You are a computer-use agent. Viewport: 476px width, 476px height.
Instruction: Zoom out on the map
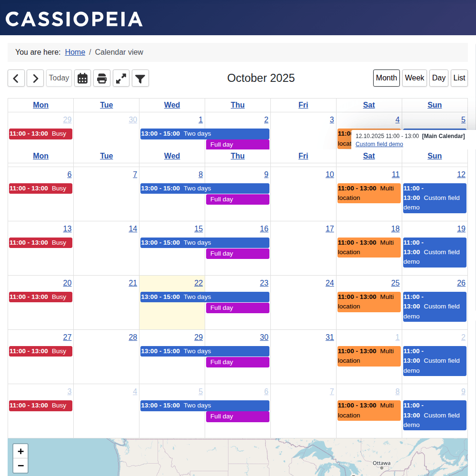20,466
